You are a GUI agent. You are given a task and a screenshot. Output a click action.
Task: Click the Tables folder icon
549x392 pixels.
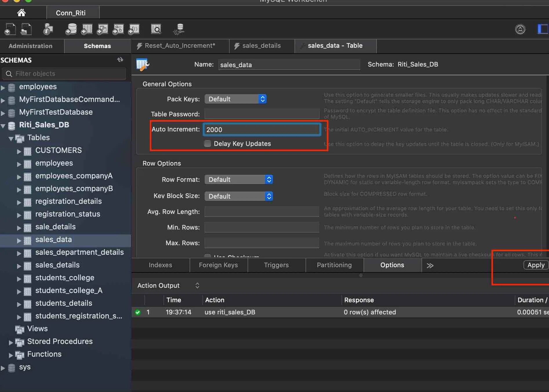click(19, 138)
